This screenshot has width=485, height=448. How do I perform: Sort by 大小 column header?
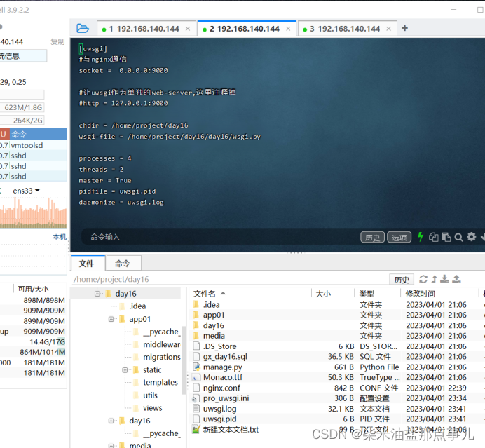point(332,293)
